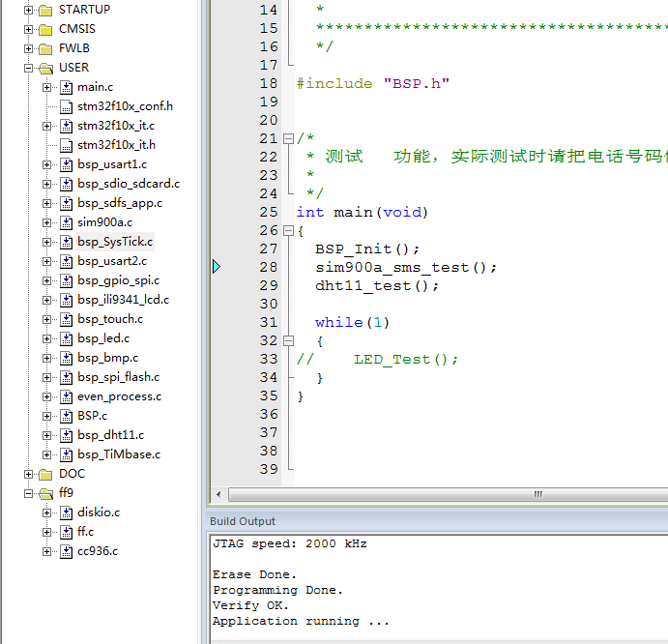Viewport: 668px width, 644px height.
Task: Collapse the while loop fold at line 32
Action: pos(288,340)
